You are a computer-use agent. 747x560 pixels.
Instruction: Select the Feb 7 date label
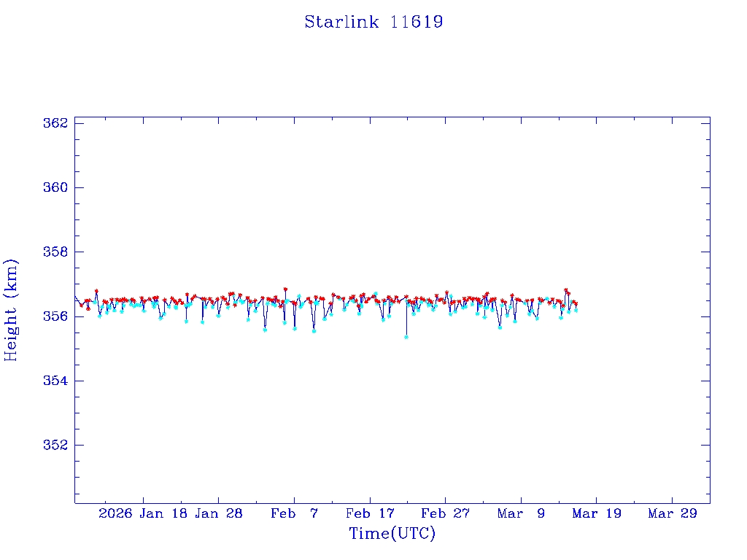294,513
